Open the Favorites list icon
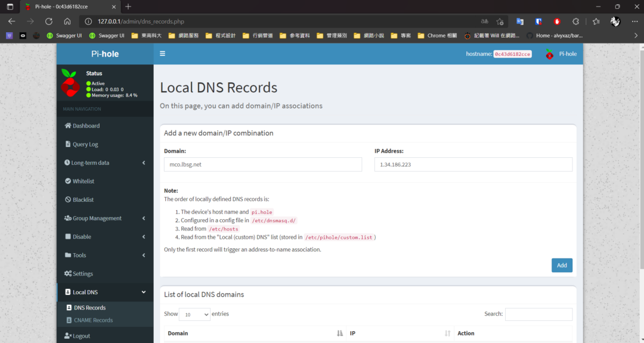 (596, 21)
